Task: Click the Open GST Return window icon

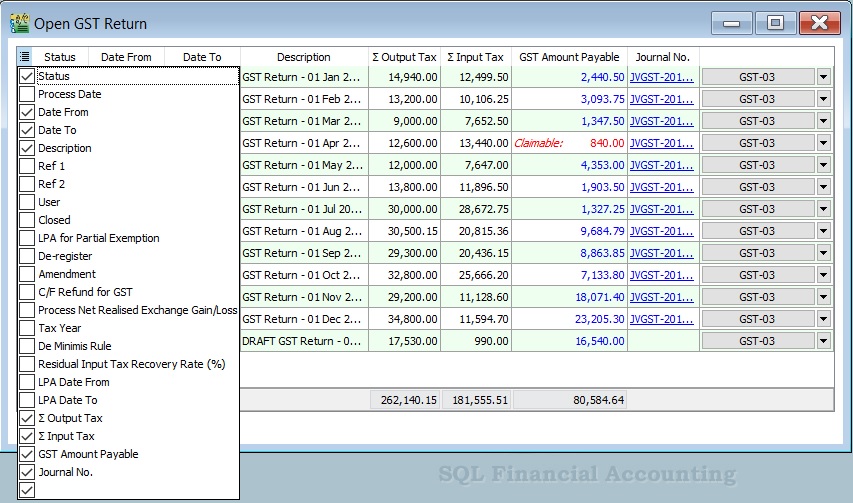Action: [19, 23]
